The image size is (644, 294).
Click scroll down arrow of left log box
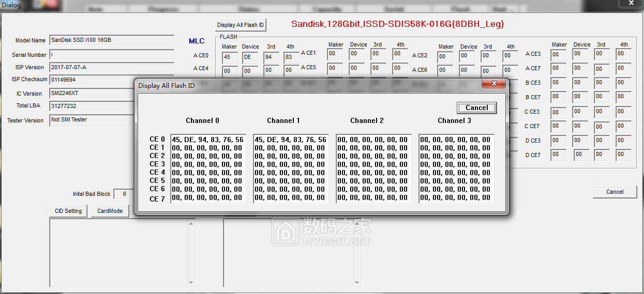[x=191, y=283]
